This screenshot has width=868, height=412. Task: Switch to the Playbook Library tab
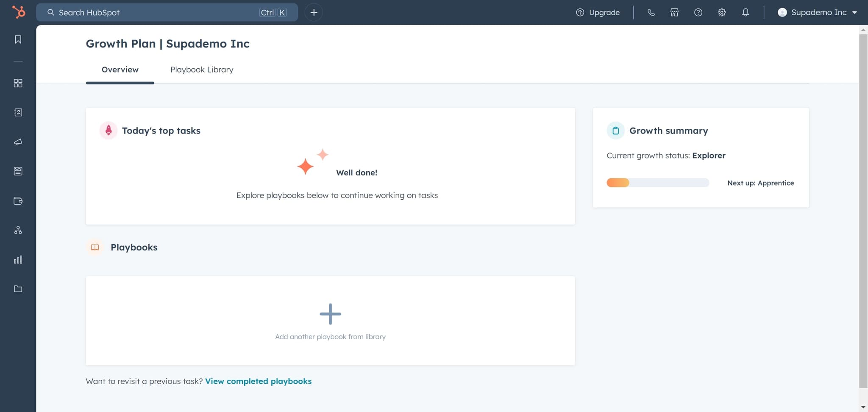point(201,70)
